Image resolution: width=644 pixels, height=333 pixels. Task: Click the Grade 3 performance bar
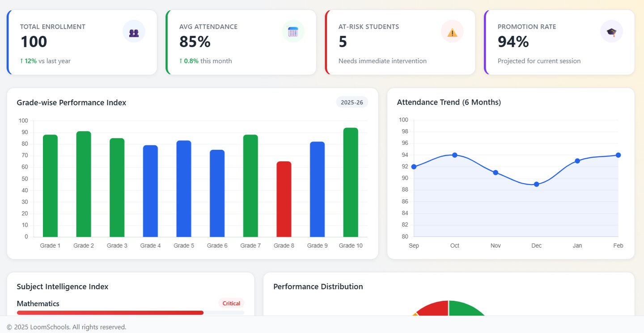coord(117,187)
